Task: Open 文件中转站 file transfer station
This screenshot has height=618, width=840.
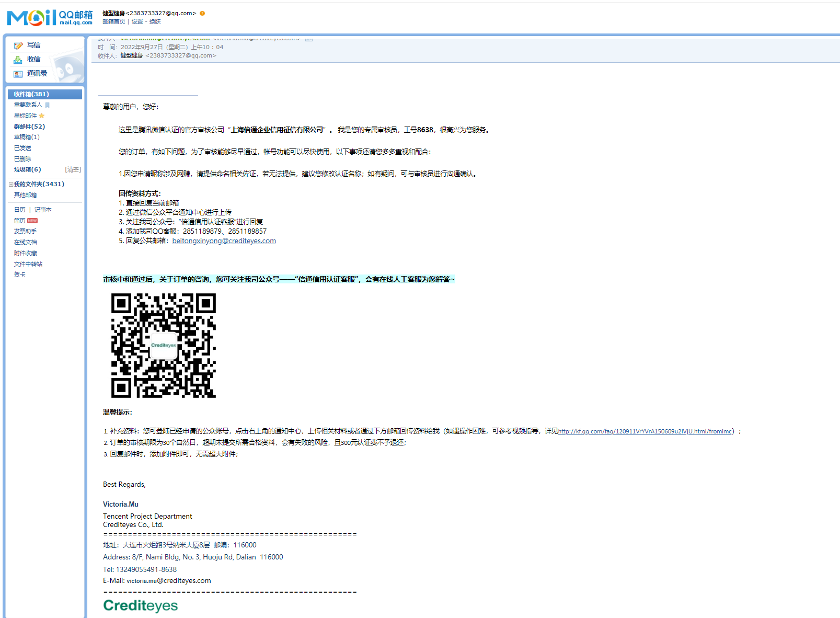Action: point(28,264)
